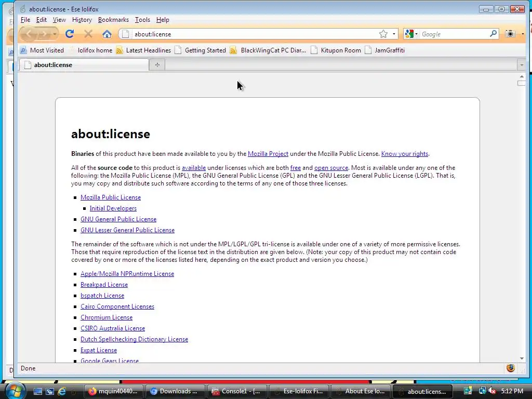Switch to mquin40440 taskbar window
The width and height of the screenshot is (532, 399).
click(x=113, y=391)
